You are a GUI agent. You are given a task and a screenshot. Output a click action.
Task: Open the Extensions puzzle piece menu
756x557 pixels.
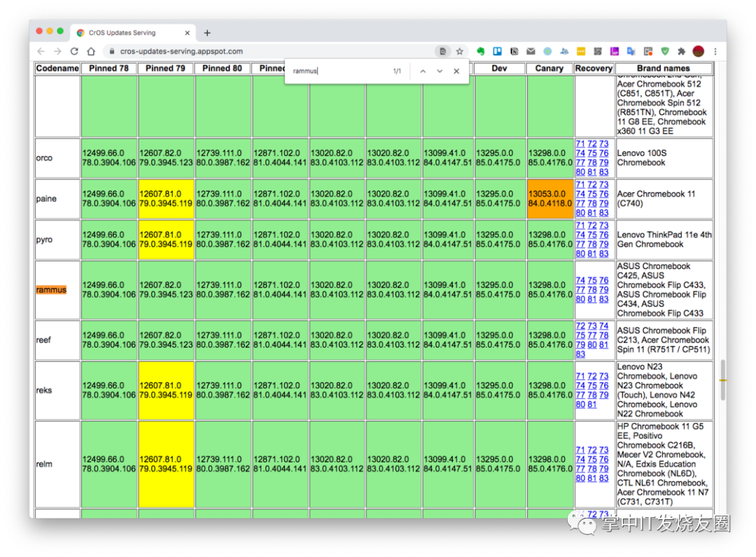(681, 51)
